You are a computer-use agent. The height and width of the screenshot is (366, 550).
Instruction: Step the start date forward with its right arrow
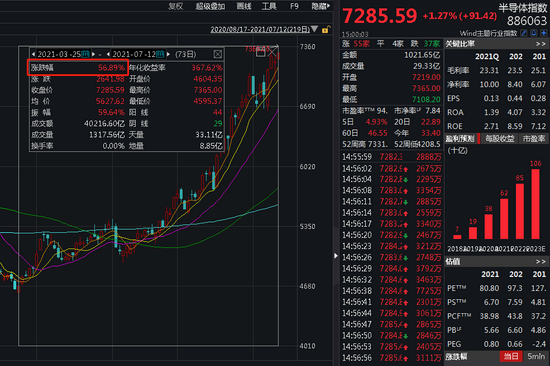tap(93, 54)
